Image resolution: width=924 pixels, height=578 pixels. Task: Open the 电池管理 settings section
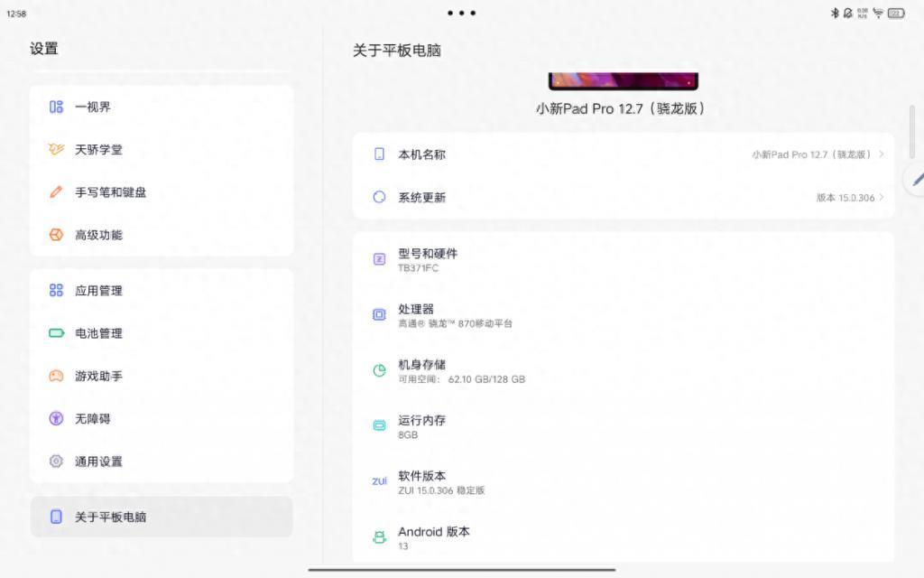pos(162,333)
